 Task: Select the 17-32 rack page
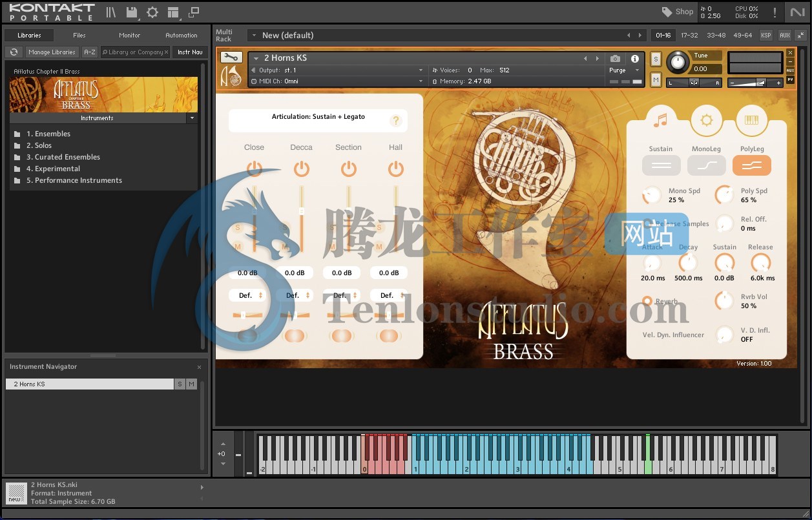click(x=689, y=36)
